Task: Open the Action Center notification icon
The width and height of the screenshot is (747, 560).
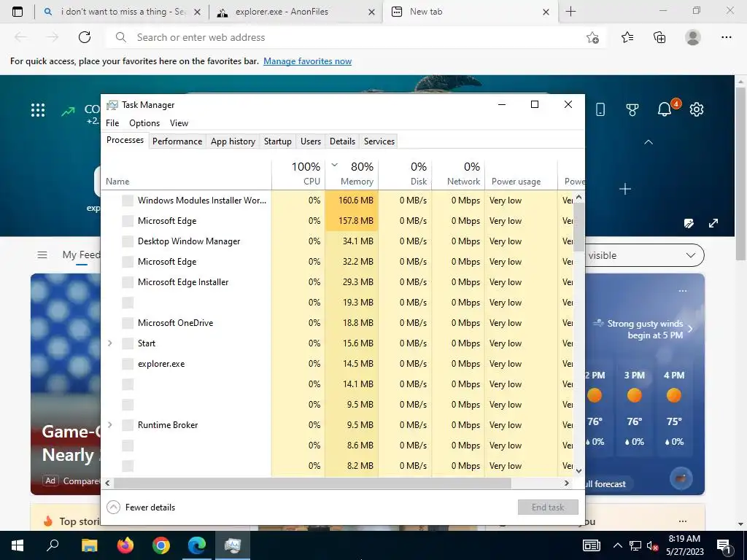Action: click(x=724, y=547)
